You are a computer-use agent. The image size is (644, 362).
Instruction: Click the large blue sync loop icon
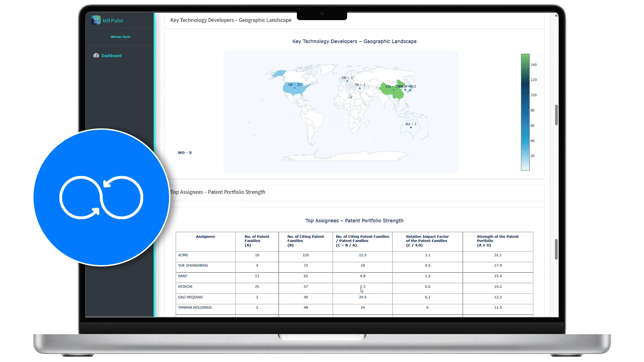101,197
